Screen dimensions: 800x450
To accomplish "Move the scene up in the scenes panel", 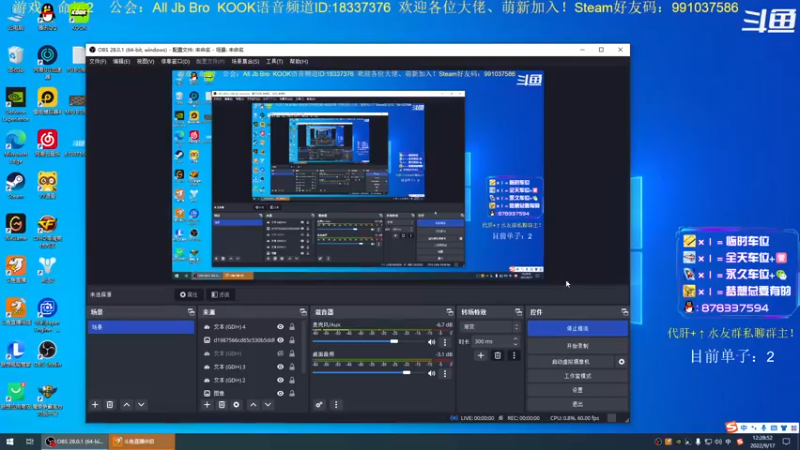I will click(x=127, y=405).
